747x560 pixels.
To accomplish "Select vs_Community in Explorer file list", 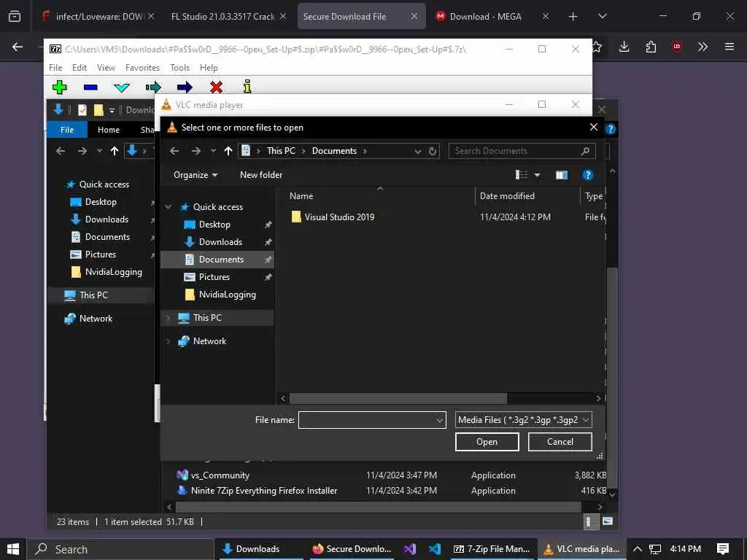I will tap(220, 475).
